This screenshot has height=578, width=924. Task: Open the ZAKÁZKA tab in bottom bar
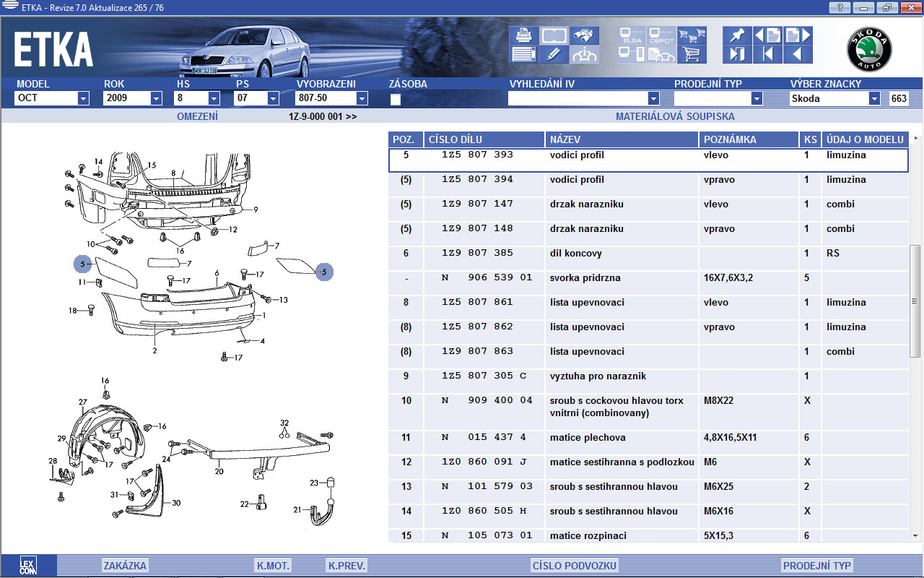coord(125,566)
